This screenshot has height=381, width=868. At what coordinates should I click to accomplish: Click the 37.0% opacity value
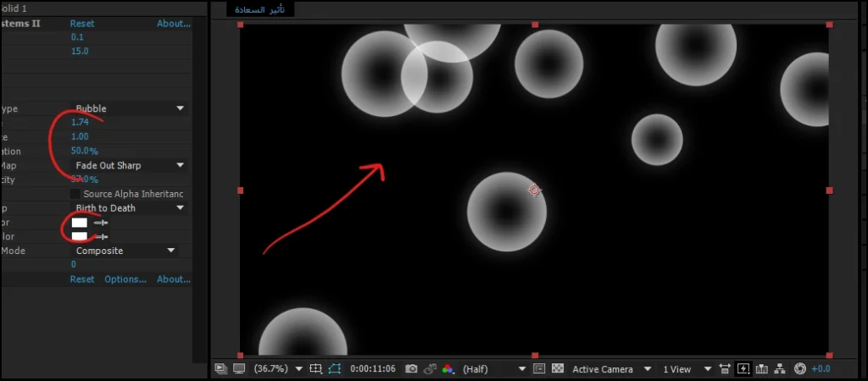tap(85, 179)
